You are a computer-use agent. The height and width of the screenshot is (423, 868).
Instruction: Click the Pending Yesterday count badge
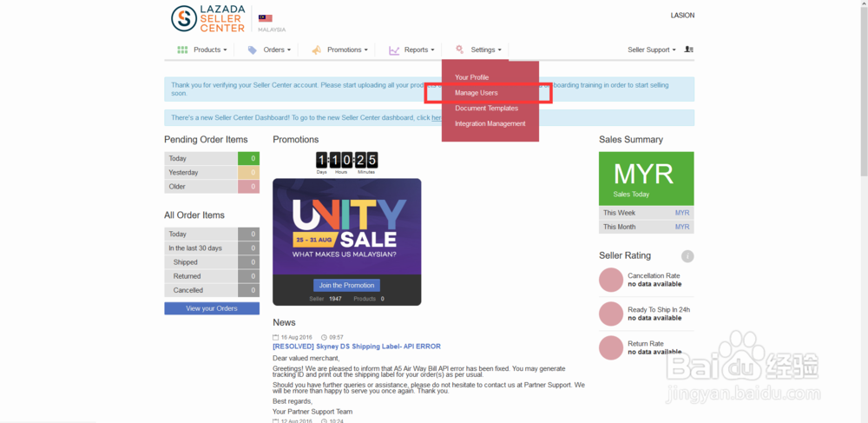tap(248, 173)
